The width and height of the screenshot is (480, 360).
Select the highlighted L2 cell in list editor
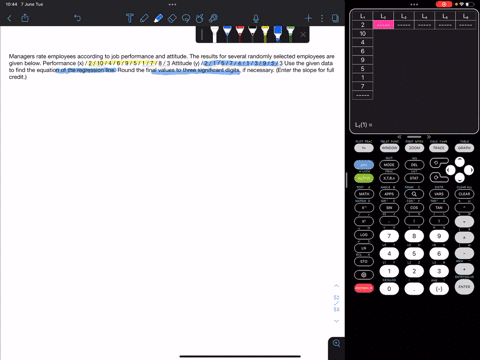coord(383,25)
